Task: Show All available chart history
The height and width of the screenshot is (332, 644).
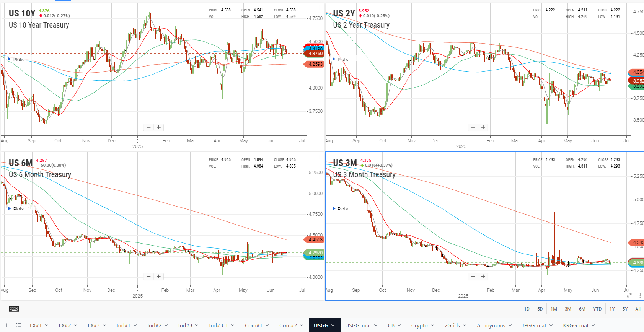Action: tap(638, 309)
